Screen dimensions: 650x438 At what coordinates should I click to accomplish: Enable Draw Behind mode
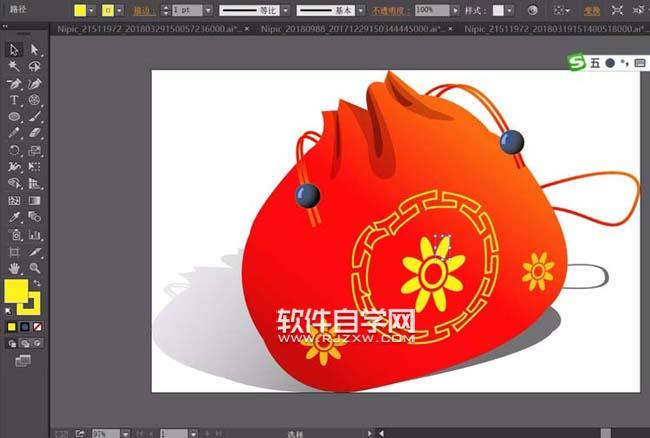25,344
